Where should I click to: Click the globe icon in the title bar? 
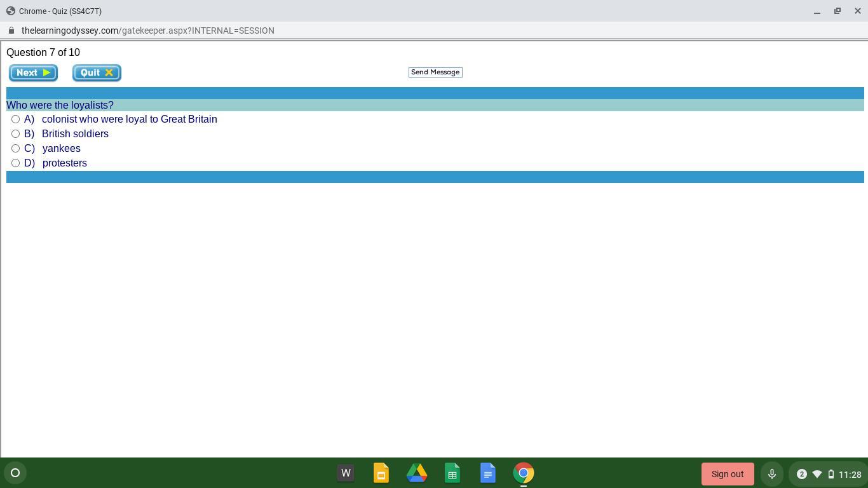[11, 11]
